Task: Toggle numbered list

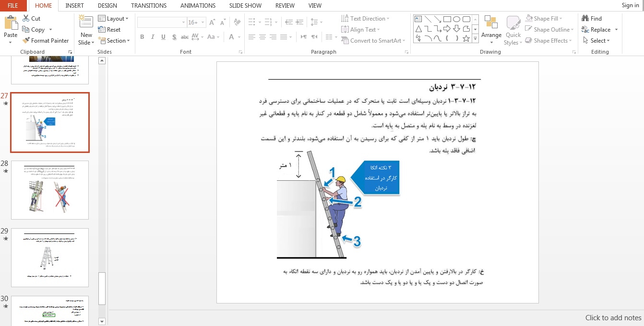Action: (268, 23)
